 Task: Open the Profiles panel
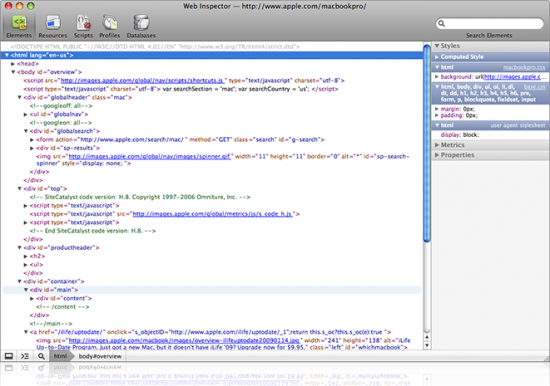(109, 26)
